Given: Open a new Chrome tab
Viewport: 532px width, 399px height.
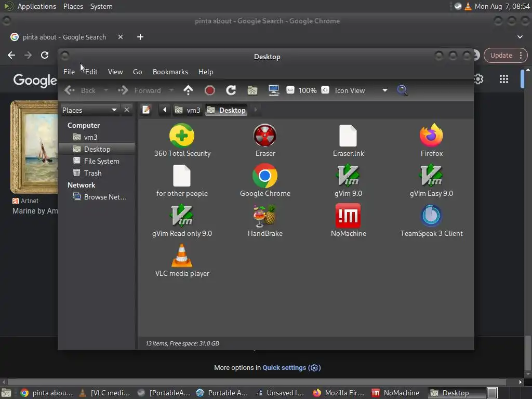Looking at the screenshot, I should click(140, 37).
